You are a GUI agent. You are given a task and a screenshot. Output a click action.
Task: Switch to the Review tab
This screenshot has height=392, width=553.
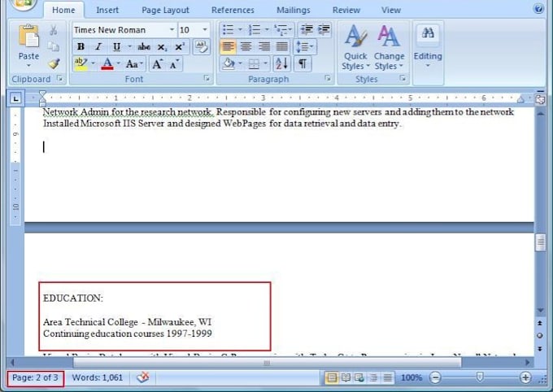click(346, 11)
